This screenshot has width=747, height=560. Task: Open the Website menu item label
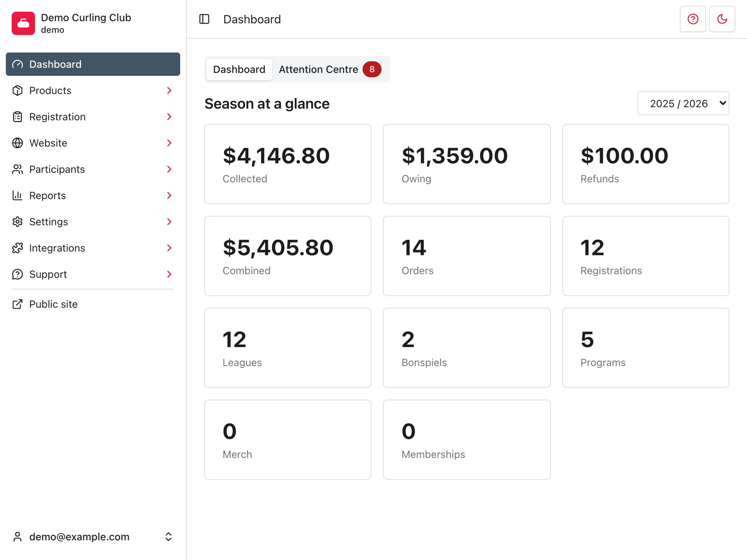click(48, 143)
